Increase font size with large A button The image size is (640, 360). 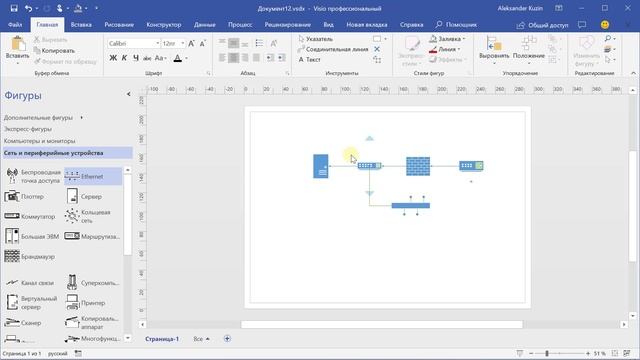coord(191,43)
